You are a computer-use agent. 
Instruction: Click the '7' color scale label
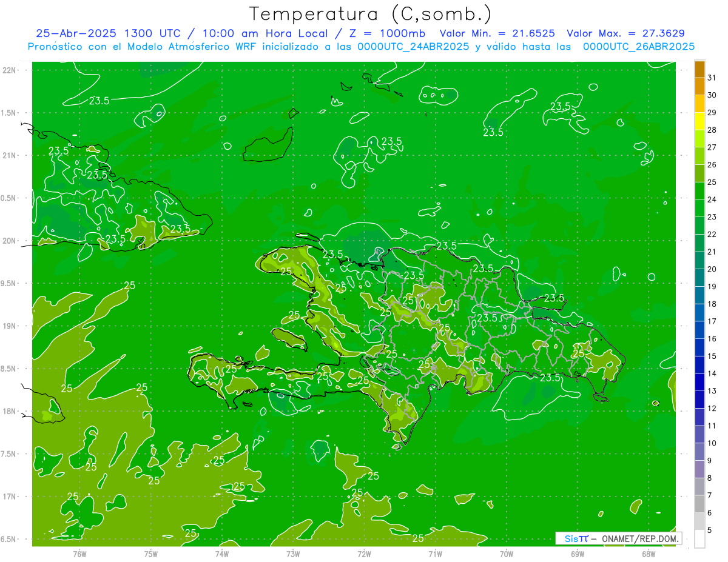710,495
